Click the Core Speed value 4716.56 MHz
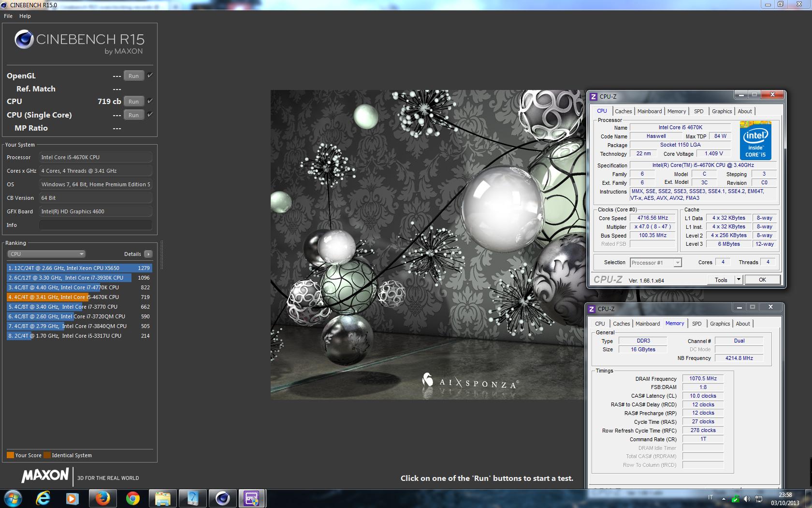Viewport: 812px width, 508px height. coord(652,218)
